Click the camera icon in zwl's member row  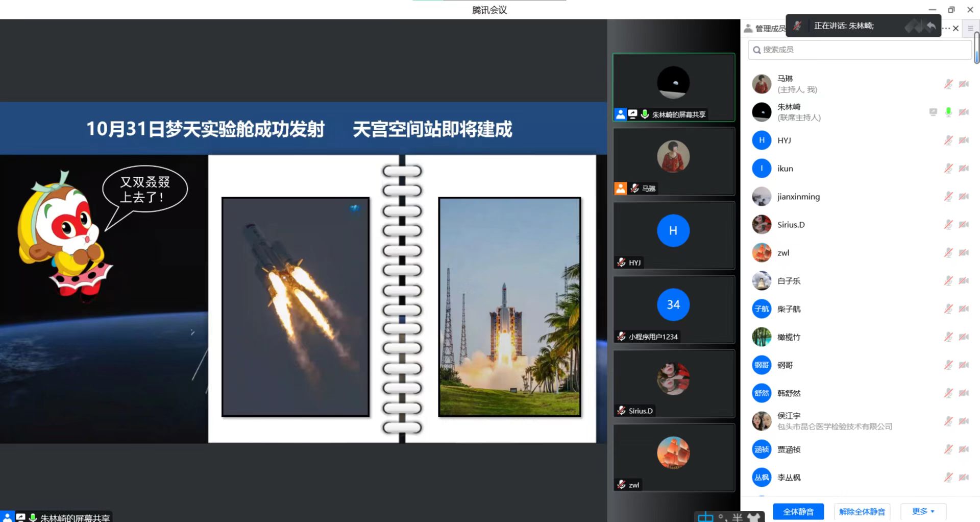pyautogui.click(x=964, y=253)
